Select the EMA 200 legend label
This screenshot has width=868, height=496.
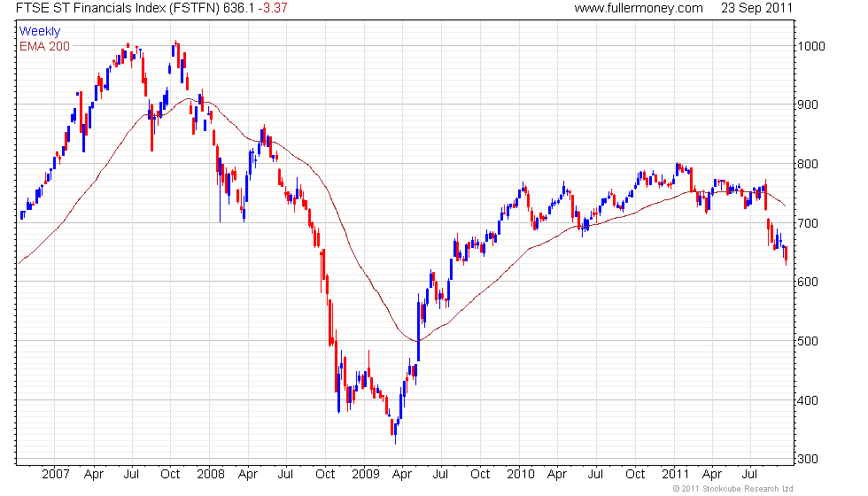pos(45,46)
